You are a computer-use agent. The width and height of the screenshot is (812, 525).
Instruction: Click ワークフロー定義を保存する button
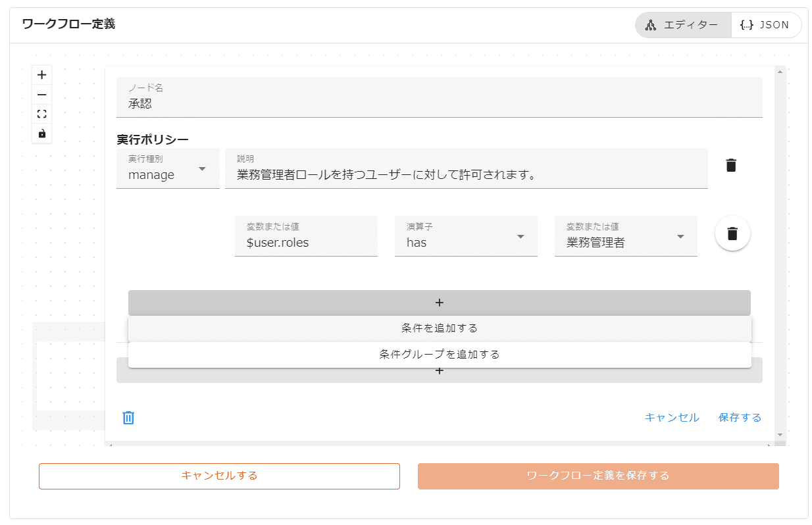tap(597, 476)
